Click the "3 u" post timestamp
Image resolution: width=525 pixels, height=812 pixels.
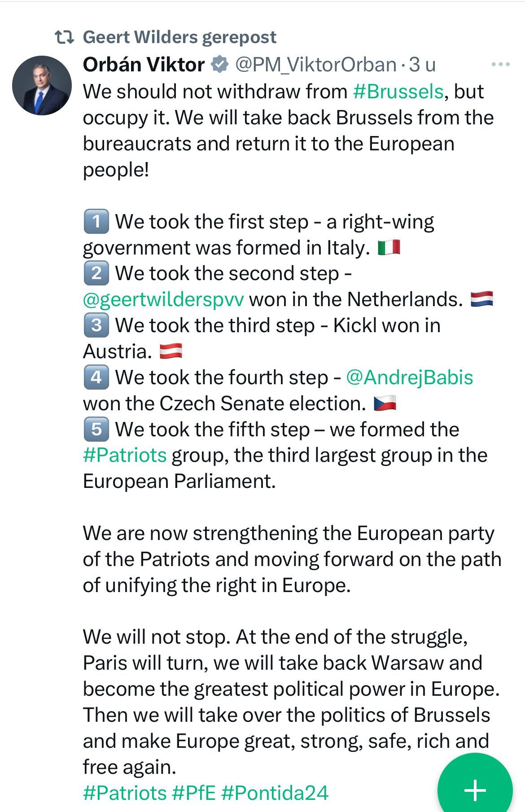pyautogui.click(x=422, y=65)
